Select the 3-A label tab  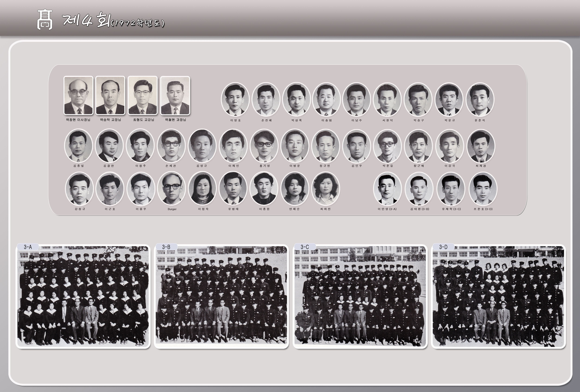[28, 247]
